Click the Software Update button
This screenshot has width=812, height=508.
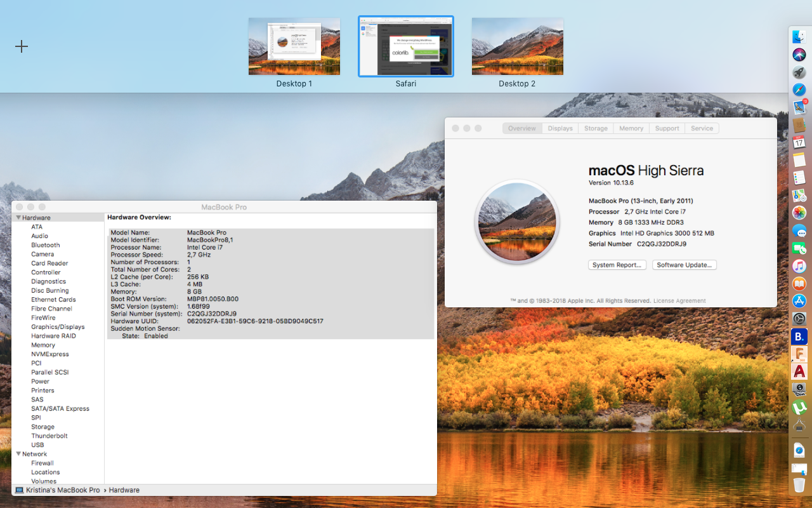(684, 265)
